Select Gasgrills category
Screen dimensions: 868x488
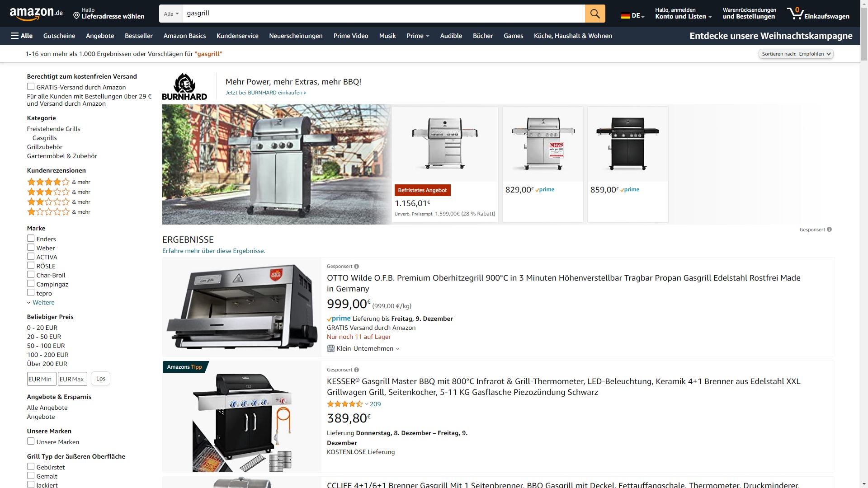[x=45, y=138]
